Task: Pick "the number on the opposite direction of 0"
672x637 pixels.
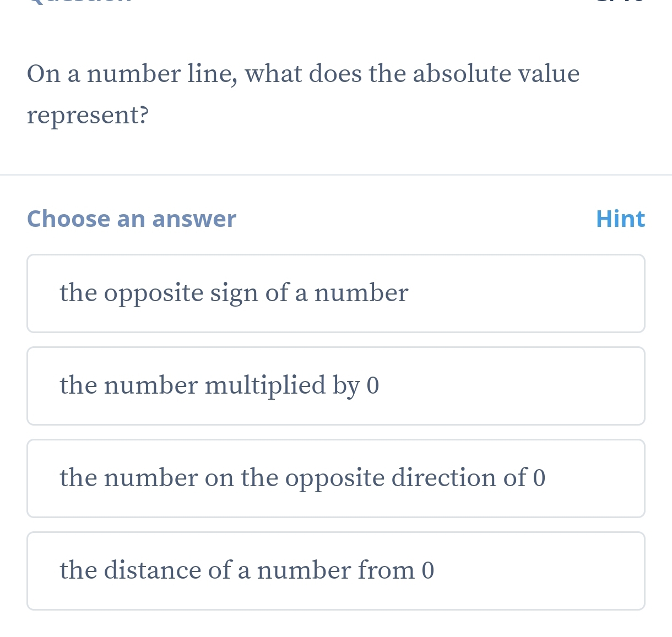Action: (335, 478)
